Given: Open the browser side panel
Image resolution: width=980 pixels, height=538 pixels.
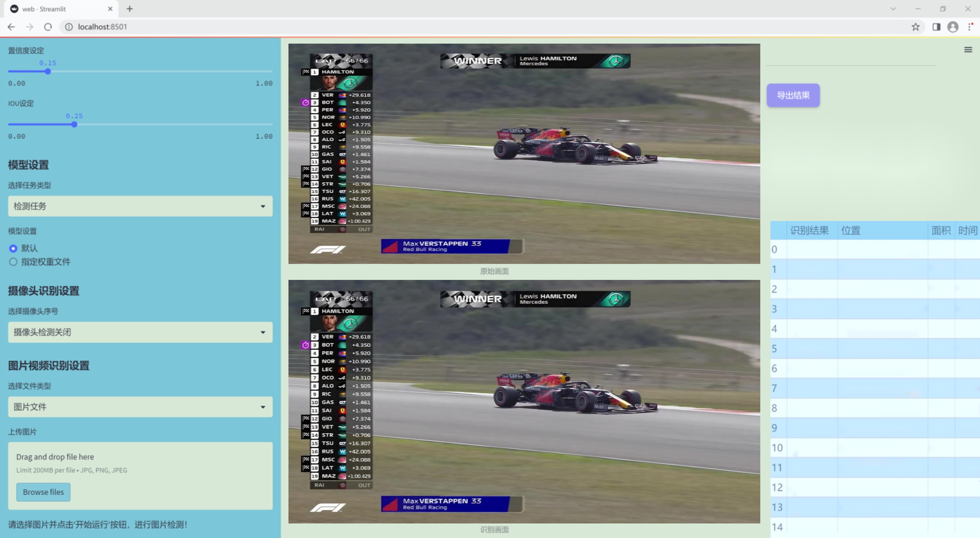Looking at the screenshot, I should tap(936, 27).
